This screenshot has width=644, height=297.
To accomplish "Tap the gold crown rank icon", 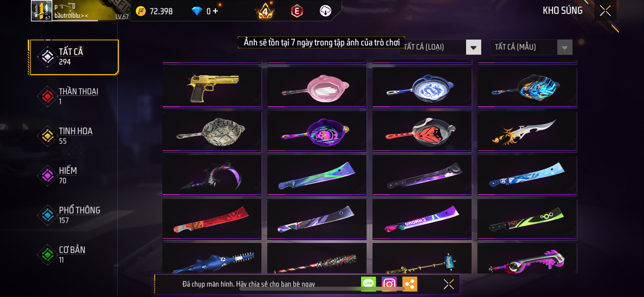I will (x=265, y=11).
